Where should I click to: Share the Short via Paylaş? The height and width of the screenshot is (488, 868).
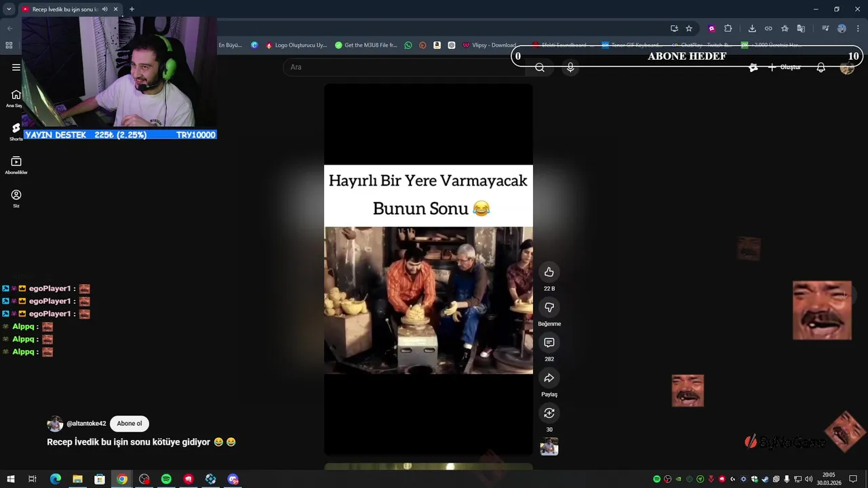coord(549,378)
